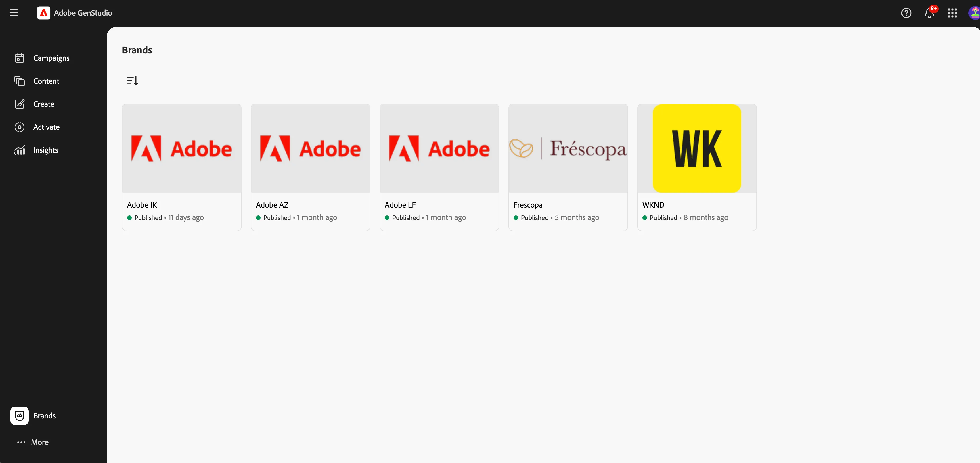Open the Frescopa brand logo thumbnail

(568, 148)
